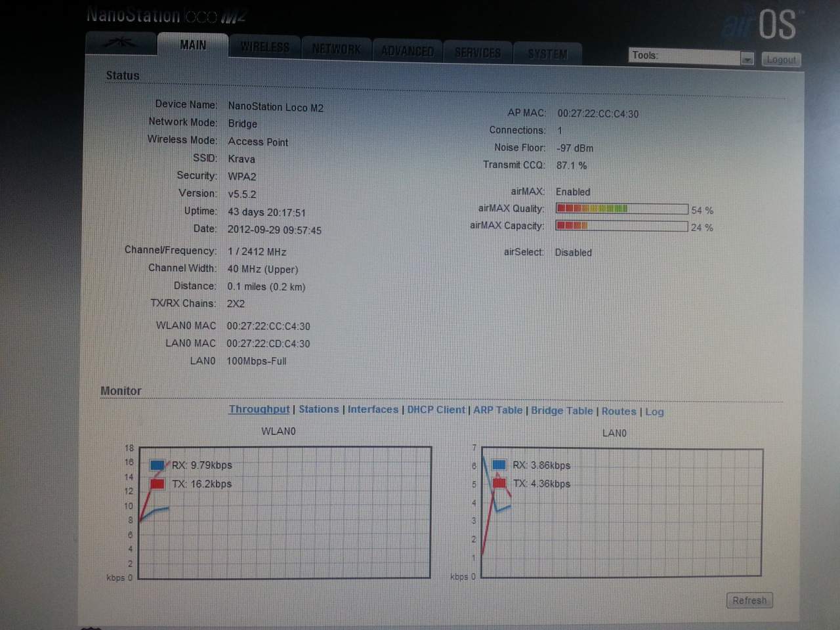
Task: Click the Channel Width value 40 MHz (Upper)
Action: [262, 269]
